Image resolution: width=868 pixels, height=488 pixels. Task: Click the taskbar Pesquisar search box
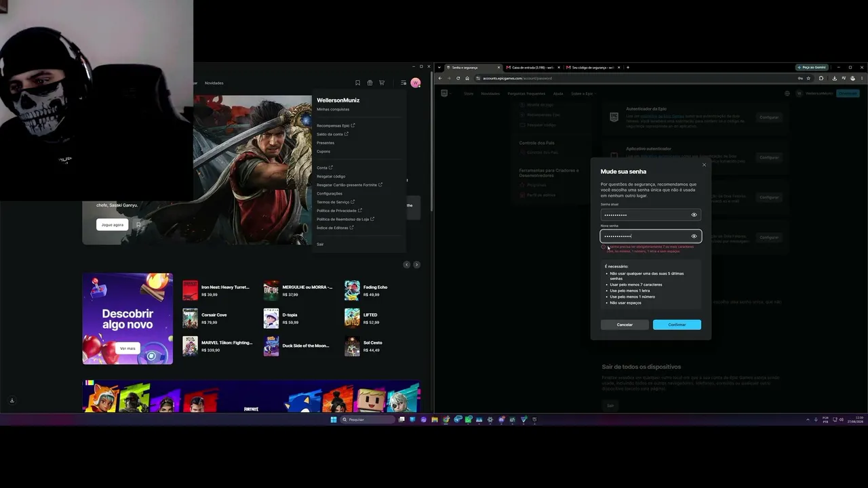coord(368,420)
